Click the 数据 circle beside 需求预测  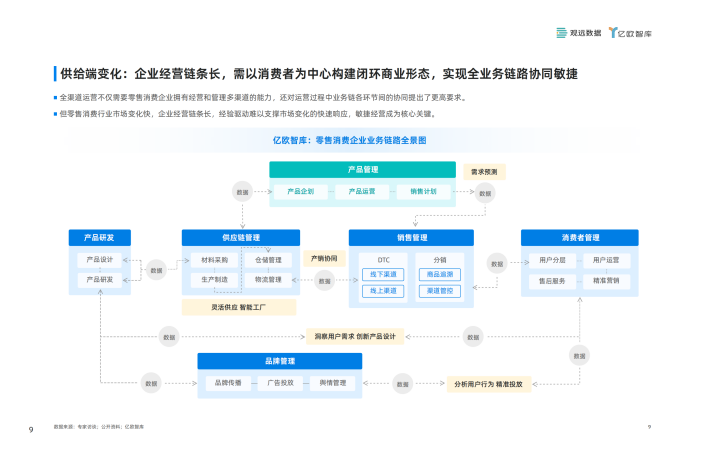[x=485, y=193]
